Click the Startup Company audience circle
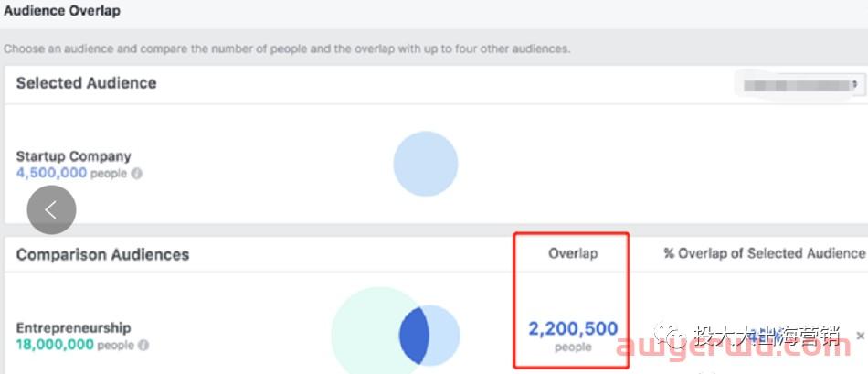The image size is (868, 374). tap(426, 164)
